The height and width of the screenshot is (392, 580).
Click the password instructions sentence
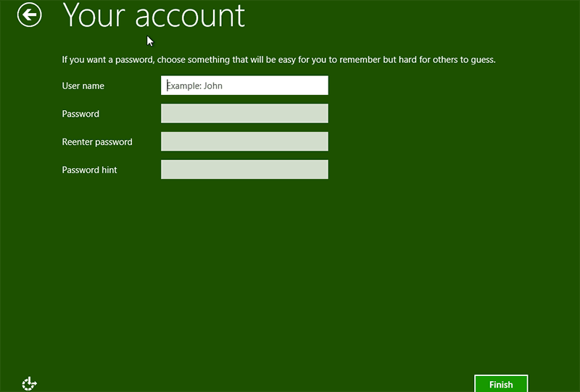[x=278, y=59]
